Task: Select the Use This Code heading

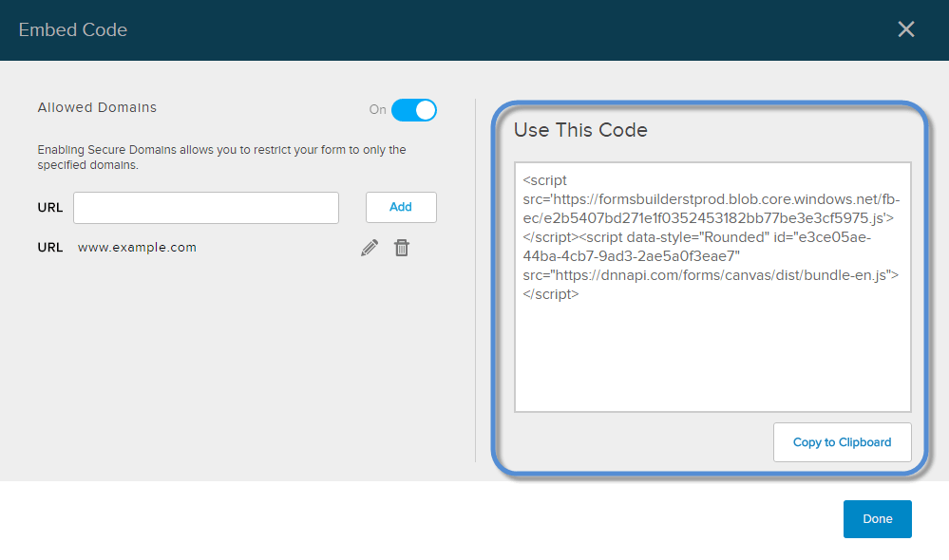Action: 580,130
